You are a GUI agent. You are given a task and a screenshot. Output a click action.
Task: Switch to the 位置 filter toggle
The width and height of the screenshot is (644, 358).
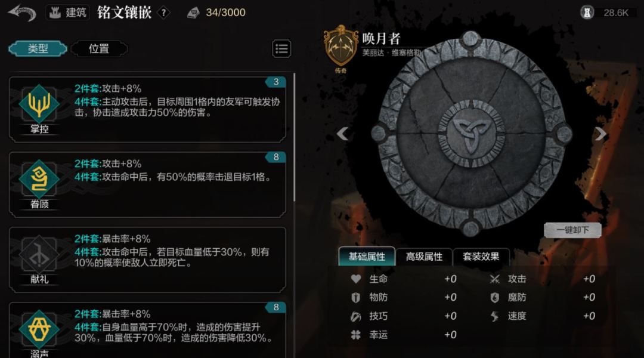(x=99, y=48)
